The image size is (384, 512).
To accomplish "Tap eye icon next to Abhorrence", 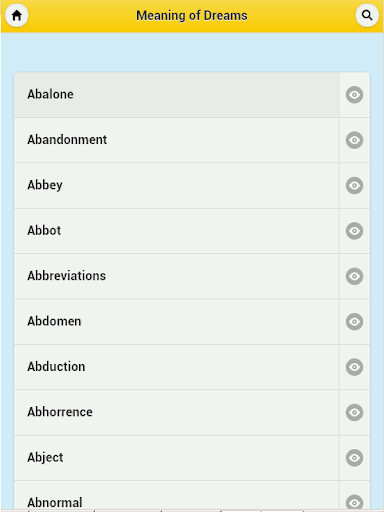I will point(354,412).
